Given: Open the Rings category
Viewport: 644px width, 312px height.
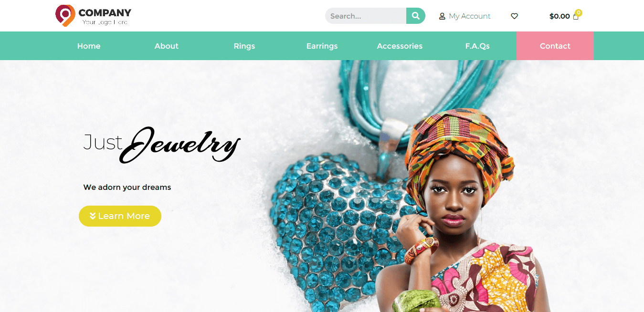Looking at the screenshot, I should [x=244, y=46].
